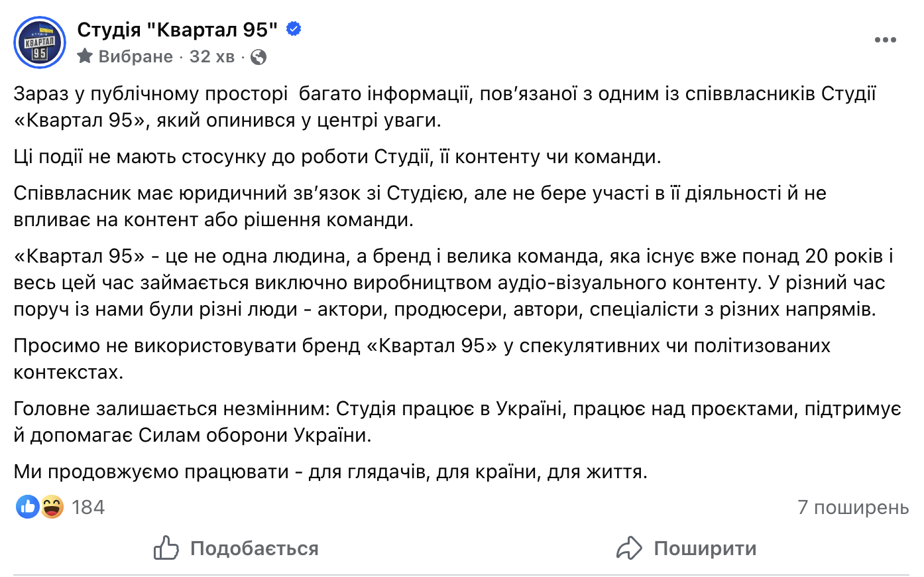Click the line "Ми продовжуємо працювати"

click(330, 472)
